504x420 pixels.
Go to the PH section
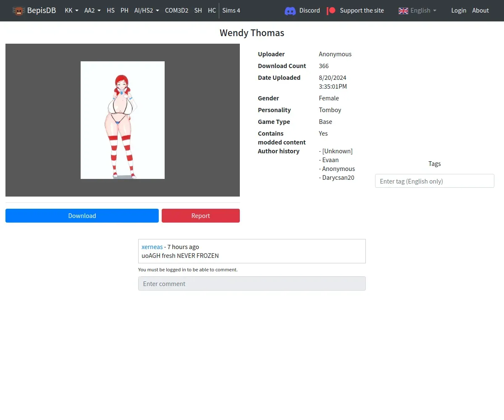[x=124, y=10]
